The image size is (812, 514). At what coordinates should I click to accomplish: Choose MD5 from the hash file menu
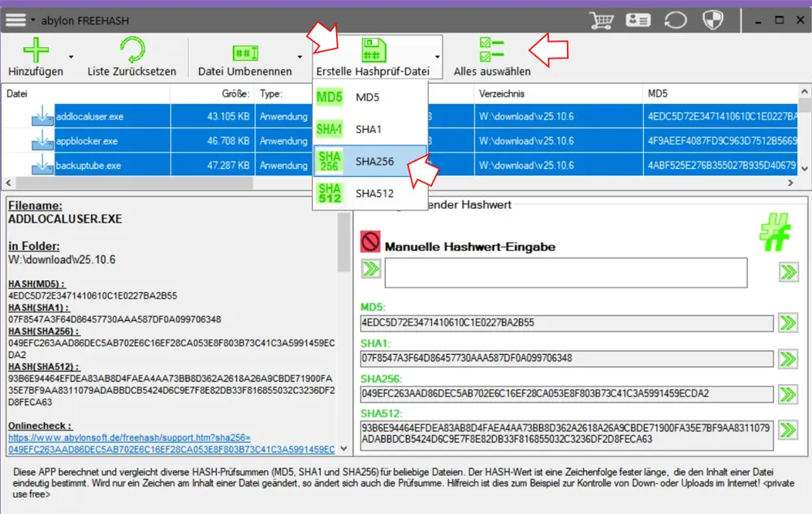[x=370, y=97]
